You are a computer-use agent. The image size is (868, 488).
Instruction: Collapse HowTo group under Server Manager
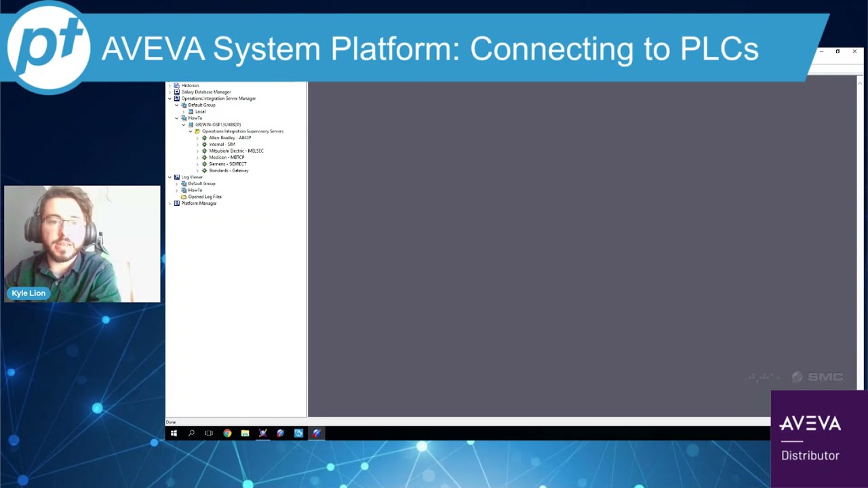pyautogui.click(x=176, y=118)
